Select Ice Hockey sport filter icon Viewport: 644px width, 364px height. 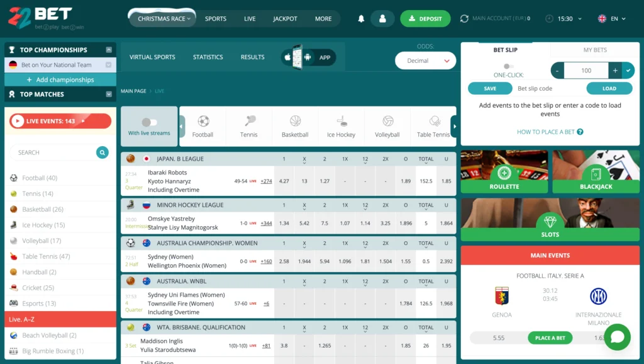pos(341,121)
